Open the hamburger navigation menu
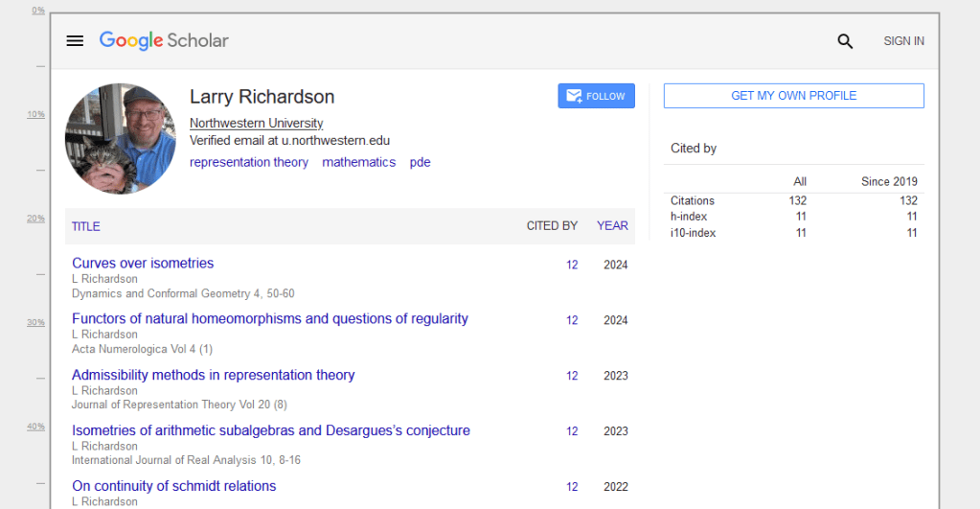This screenshot has width=980, height=509. coord(75,41)
